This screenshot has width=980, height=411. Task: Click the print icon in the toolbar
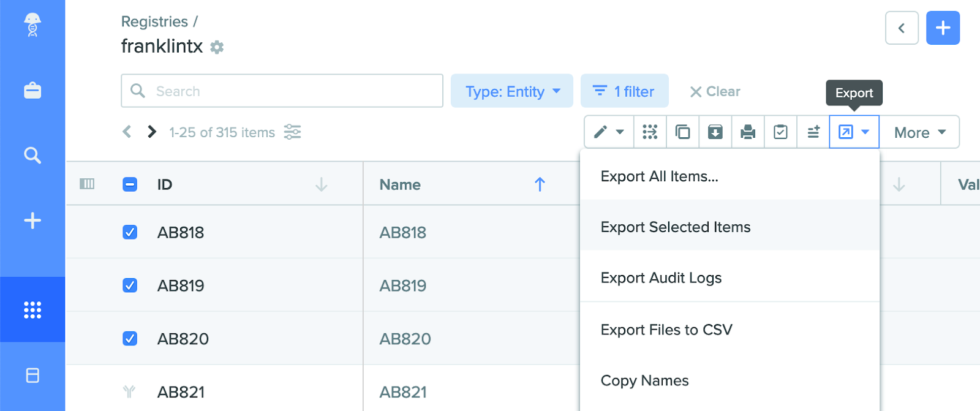click(x=748, y=132)
